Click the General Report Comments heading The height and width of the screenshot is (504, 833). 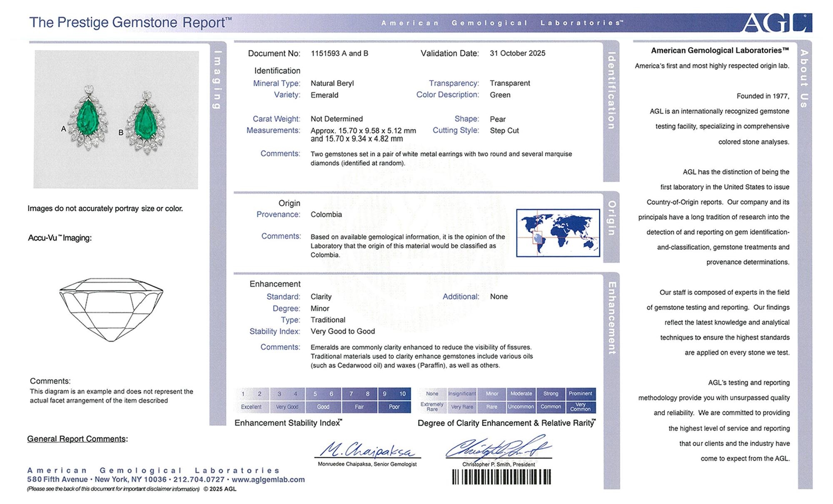tap(77, 439)
